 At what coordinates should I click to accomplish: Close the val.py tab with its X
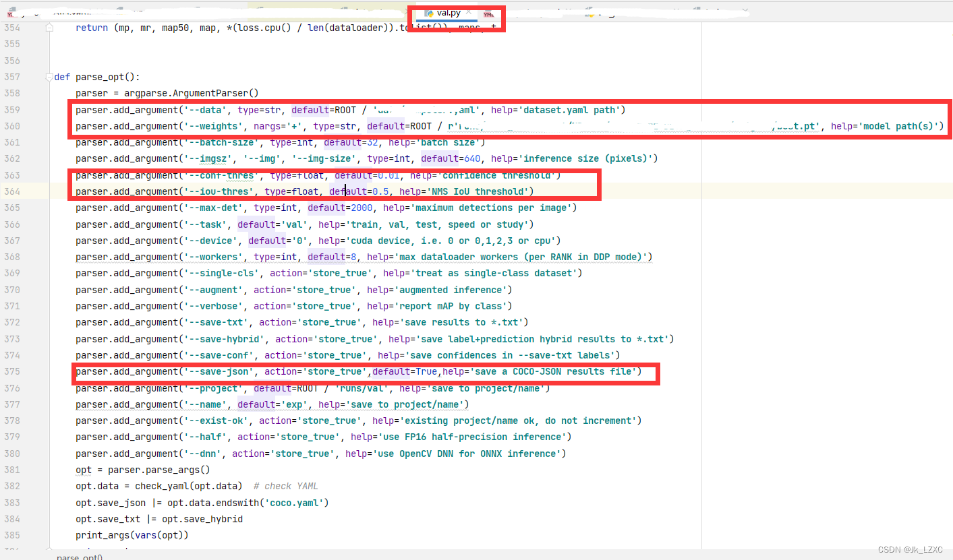pyautogui.click(x=468, y=11)
